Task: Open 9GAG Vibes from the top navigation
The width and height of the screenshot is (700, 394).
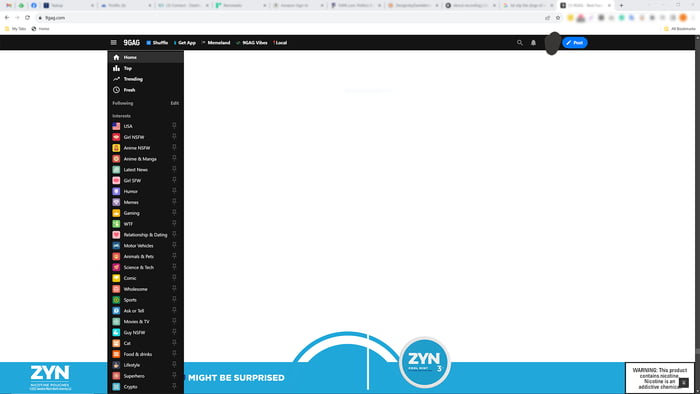Action: (252, 43)
